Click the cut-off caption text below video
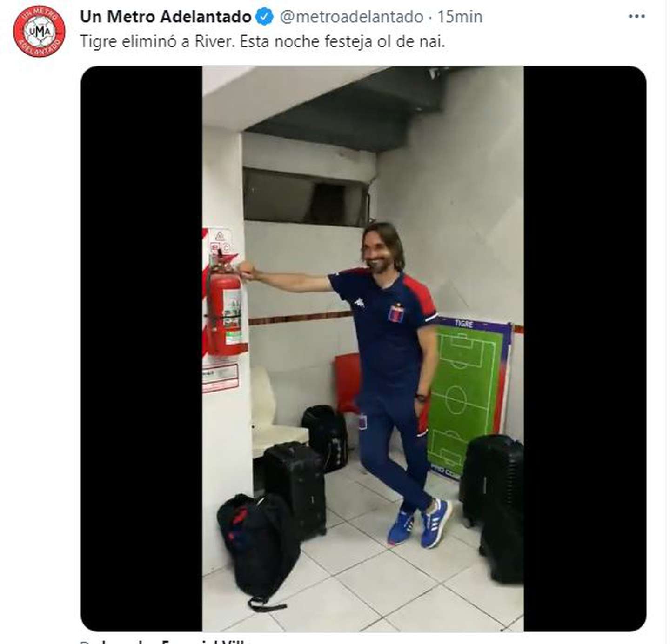The width and height of the screenshot is (670, 644). click(x=165, y=641)
